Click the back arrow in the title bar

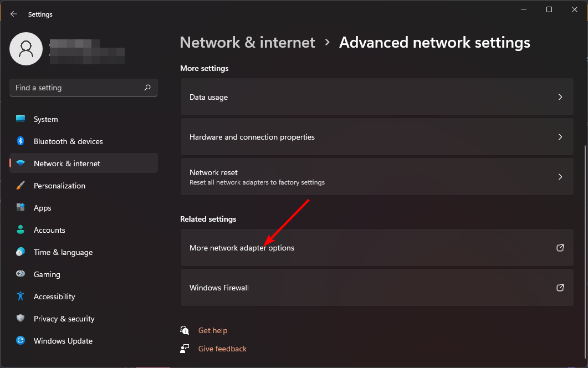13,14
